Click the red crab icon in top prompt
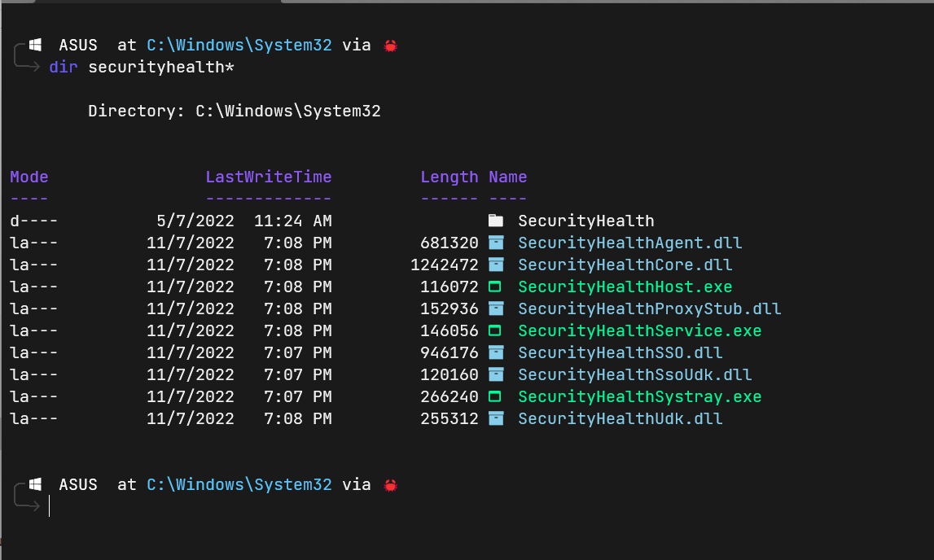934x560 pixels. point(390,46)
